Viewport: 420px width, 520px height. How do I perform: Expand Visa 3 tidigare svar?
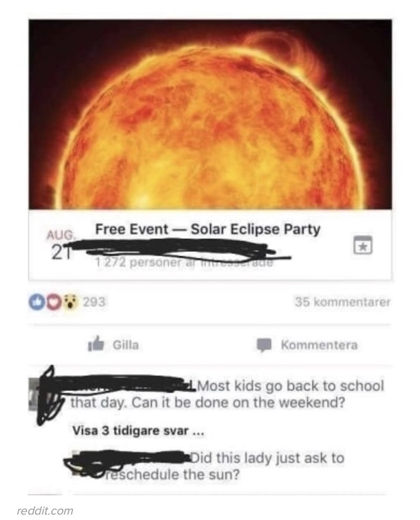pyautogui.click(x=138, y=431)
